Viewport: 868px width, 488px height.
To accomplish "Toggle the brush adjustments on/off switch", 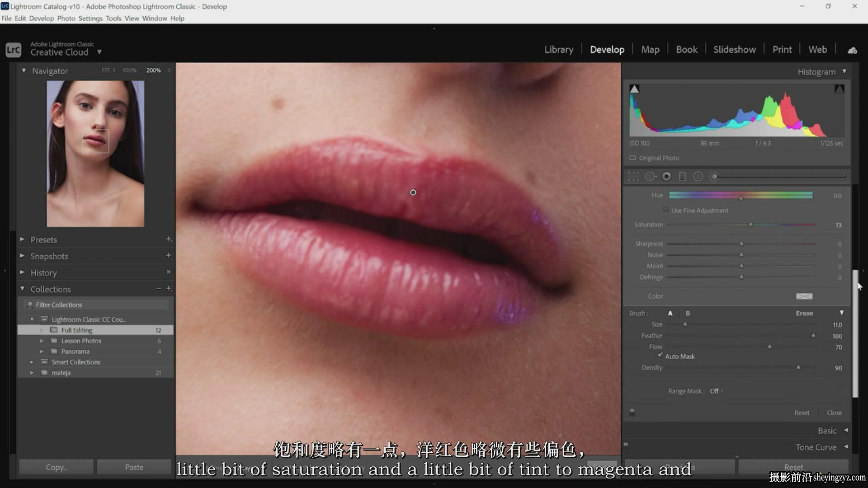I will click(632, 412).
